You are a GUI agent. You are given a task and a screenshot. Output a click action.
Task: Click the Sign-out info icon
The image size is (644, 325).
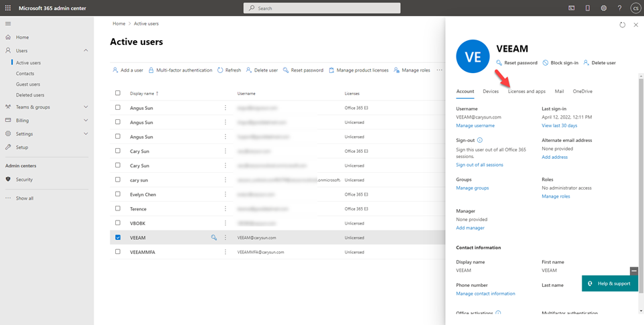click(480, 140)
